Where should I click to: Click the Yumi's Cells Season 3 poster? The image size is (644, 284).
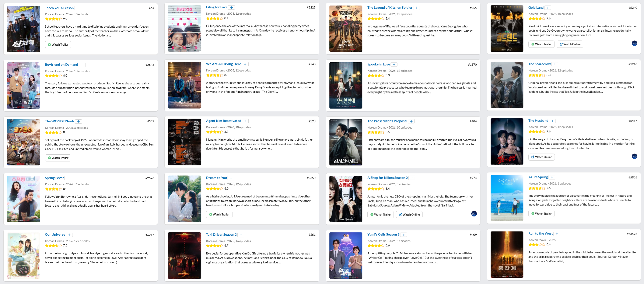(x=346, y=256)
